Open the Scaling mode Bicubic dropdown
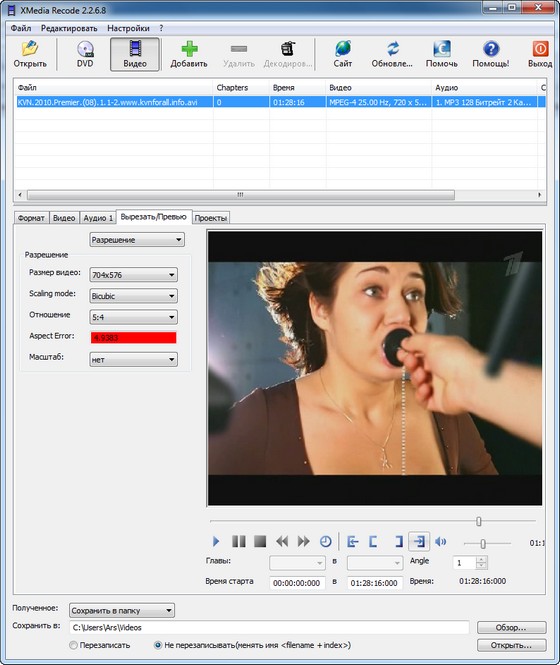Viewport: 560px width, 665px height. click(134, 296)
